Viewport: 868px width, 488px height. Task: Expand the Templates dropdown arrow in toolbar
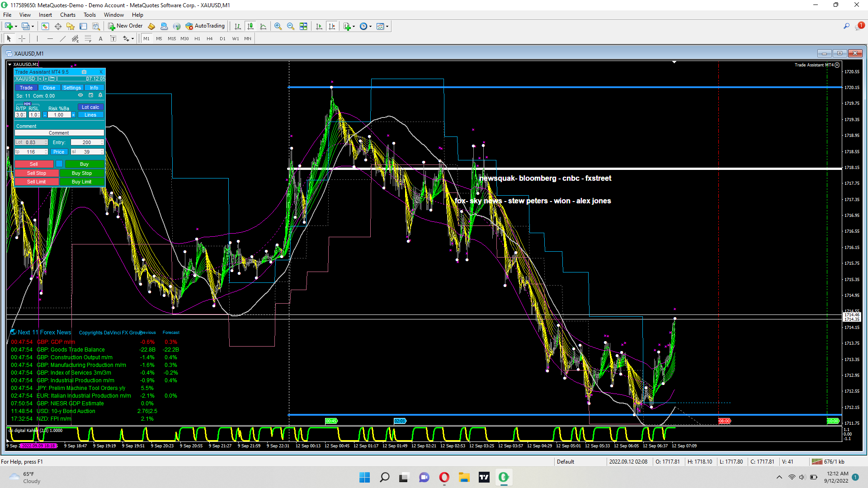(387, 27)
